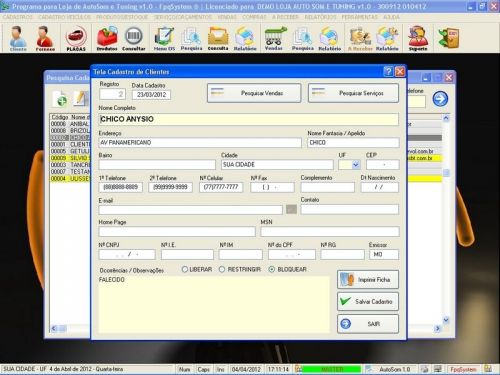Open the RELATÓRIOS menu
500x375 pixels.
[x=320, y=17]
